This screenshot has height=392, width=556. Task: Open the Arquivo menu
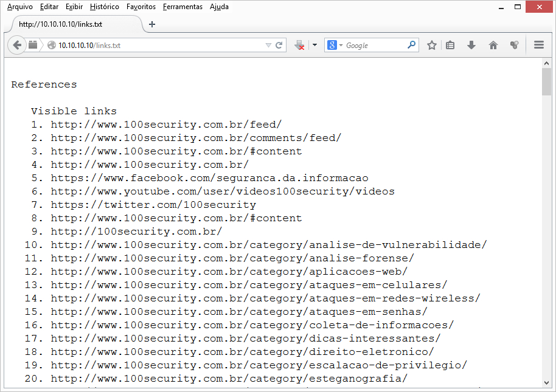click(19, 7)
